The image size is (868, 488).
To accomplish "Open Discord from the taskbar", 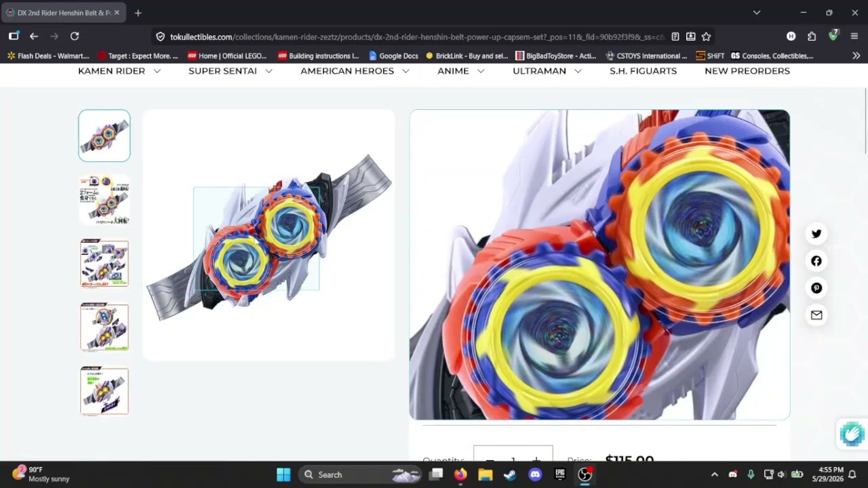I will pyautogui.click(x=535, y=474).
